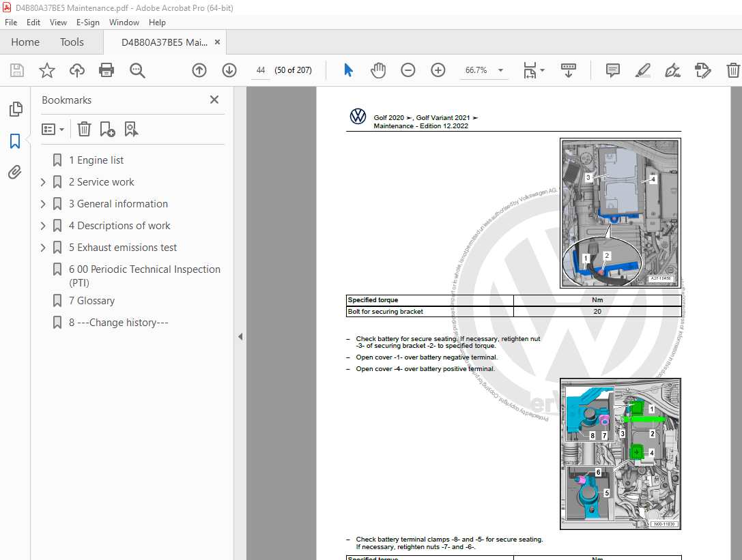
Task: Open the Help menu
Action: pos(157,23)
